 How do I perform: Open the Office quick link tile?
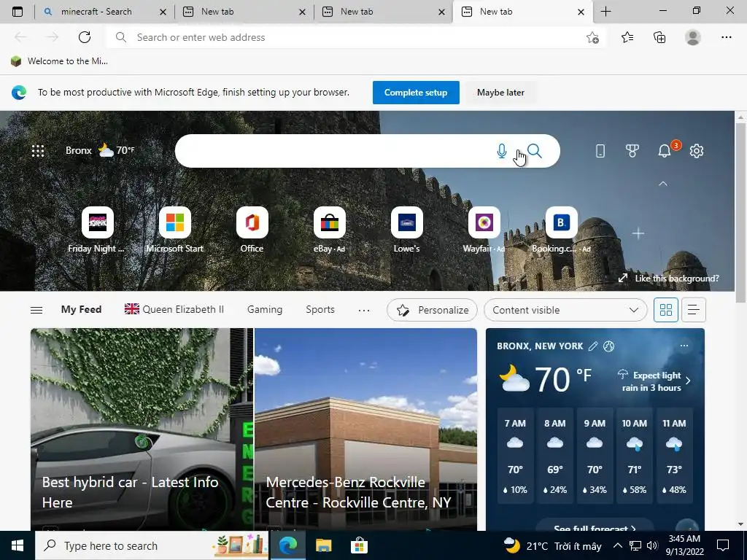[x=252, y=222]
